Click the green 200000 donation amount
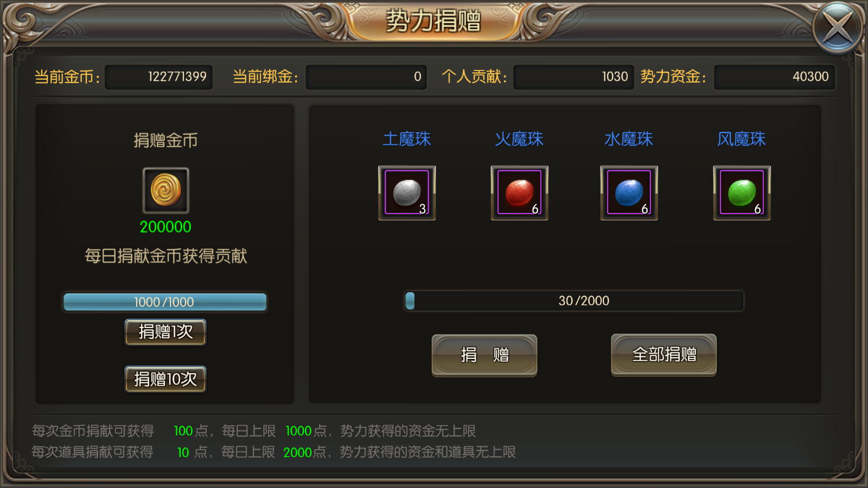This screenshot has height=488, width=868. coord(165,227)
